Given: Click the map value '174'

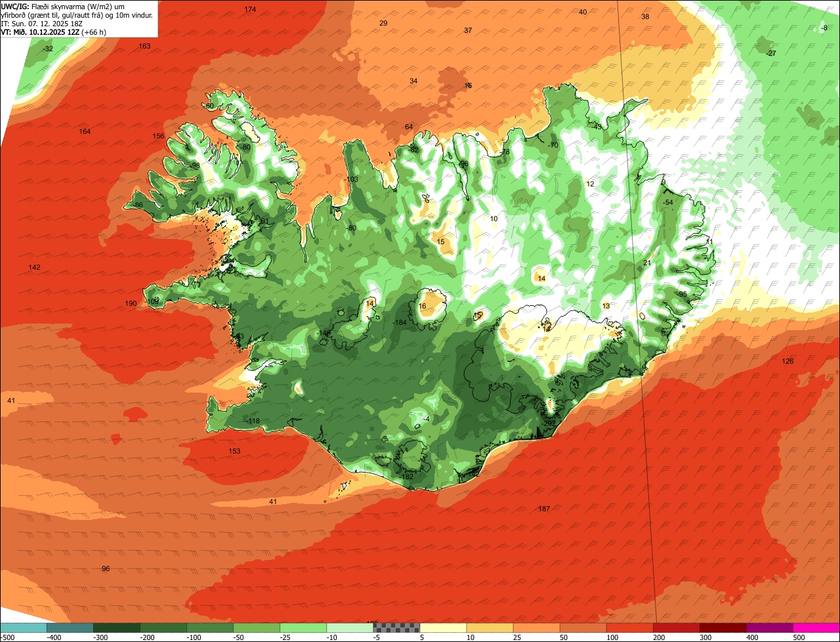Looking at the screenshot, I should point(250,9).
